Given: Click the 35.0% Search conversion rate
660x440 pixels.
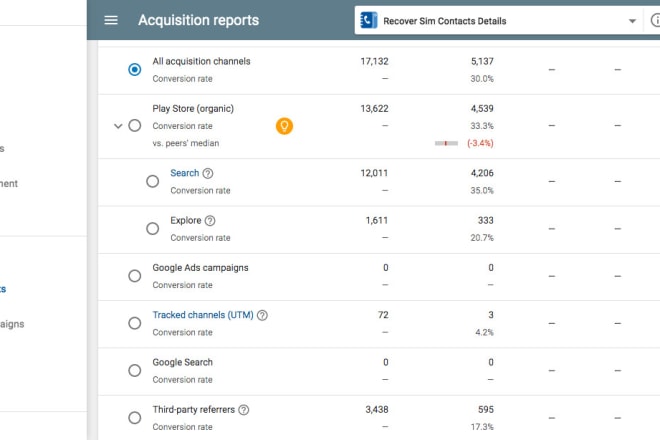Looking at the screenshot, I should pyautogui.click(x=482, y=190).
